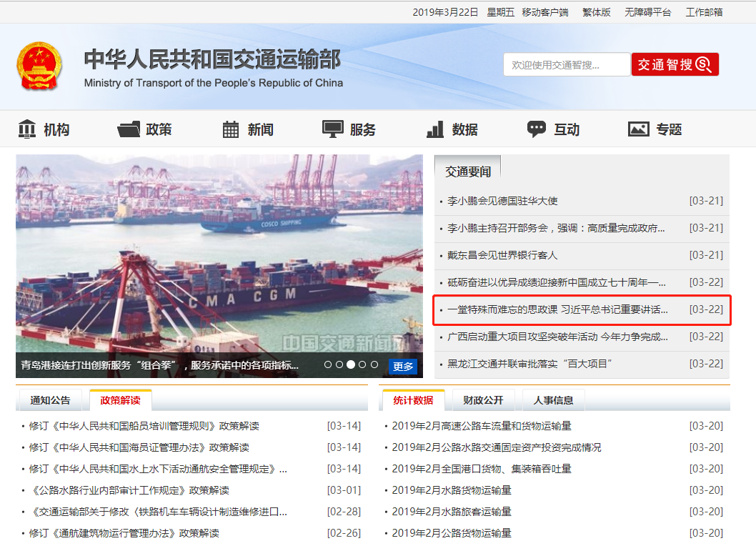Click the Qingdao port slideshow image
Viewport: 756px width, 546px height.
219,250
